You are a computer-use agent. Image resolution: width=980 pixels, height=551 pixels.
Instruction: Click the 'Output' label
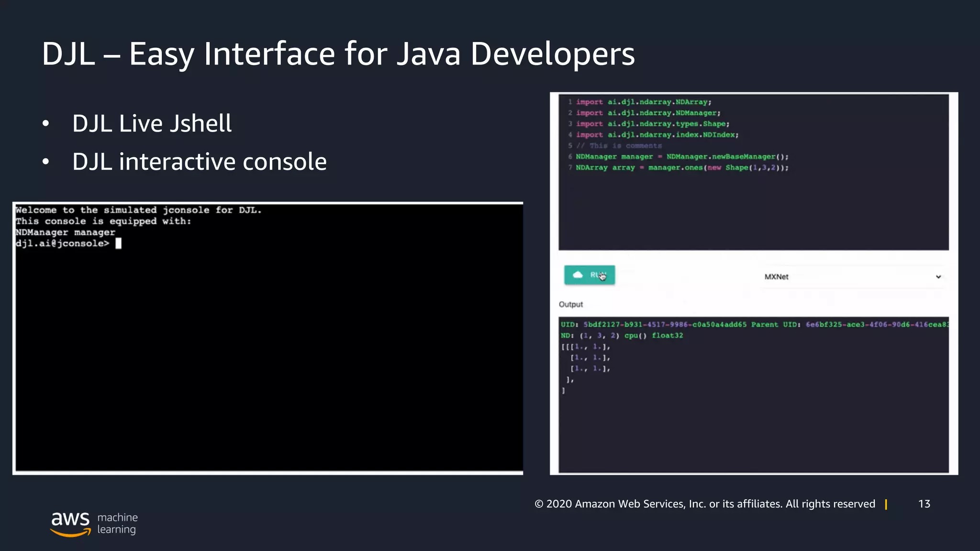(x=571, y=304)
